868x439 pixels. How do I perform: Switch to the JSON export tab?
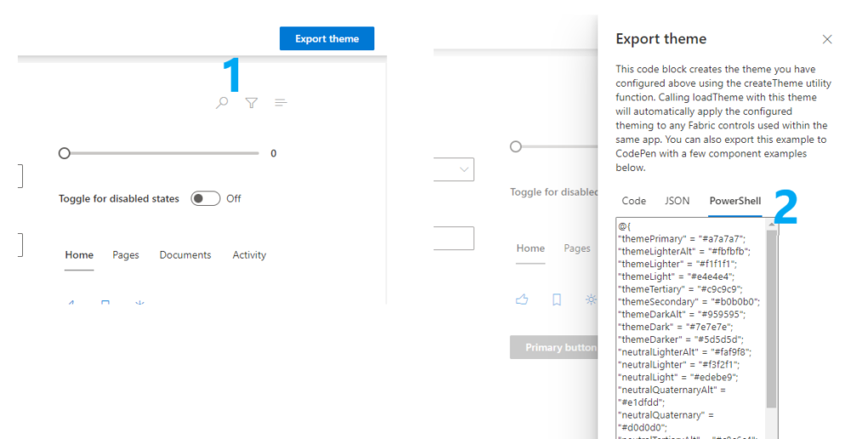point(677,202)
